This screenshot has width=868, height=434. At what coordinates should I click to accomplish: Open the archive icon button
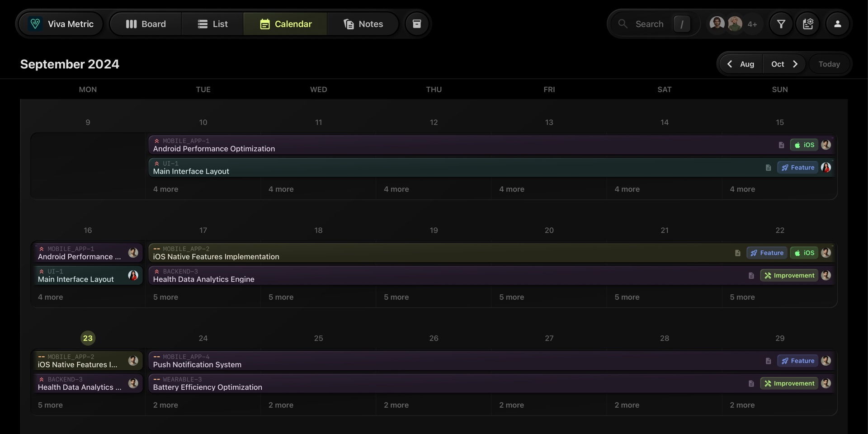pos(416,24)
